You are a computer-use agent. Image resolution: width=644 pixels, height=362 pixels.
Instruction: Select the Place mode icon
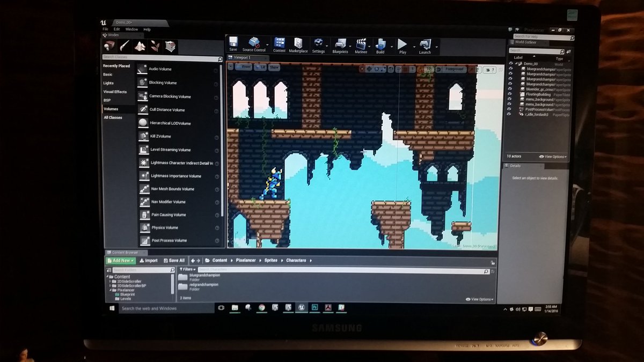point(109,46)
